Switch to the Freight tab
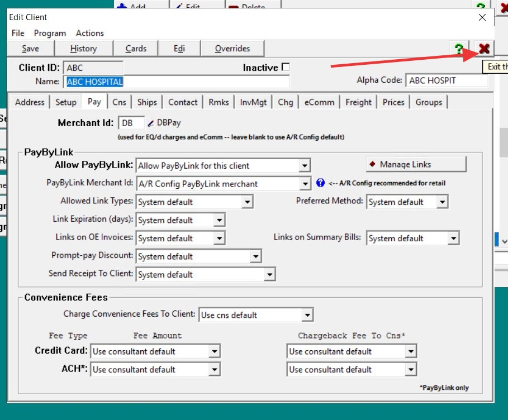Viewport: 508px width, 420px height. (x=358, y=102)
